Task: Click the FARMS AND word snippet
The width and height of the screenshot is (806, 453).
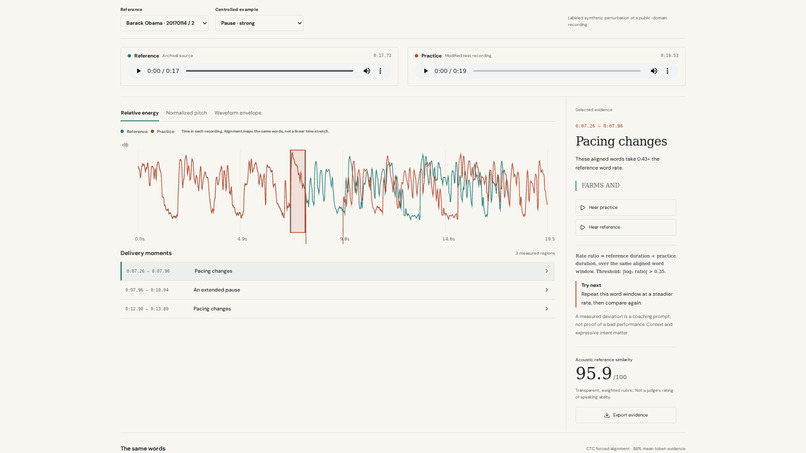Action: [600, 186]
